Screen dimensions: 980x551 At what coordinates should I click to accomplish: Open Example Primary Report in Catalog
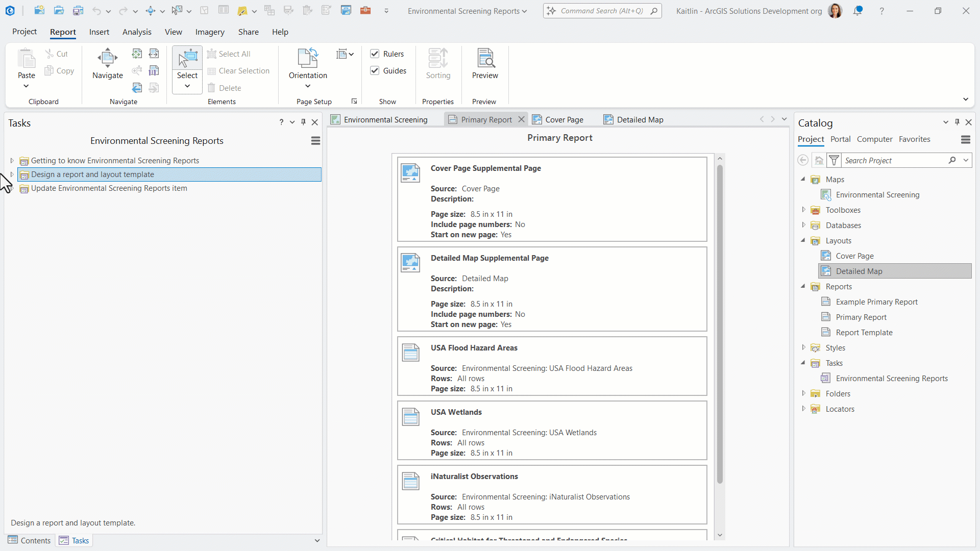coord(876,302)
